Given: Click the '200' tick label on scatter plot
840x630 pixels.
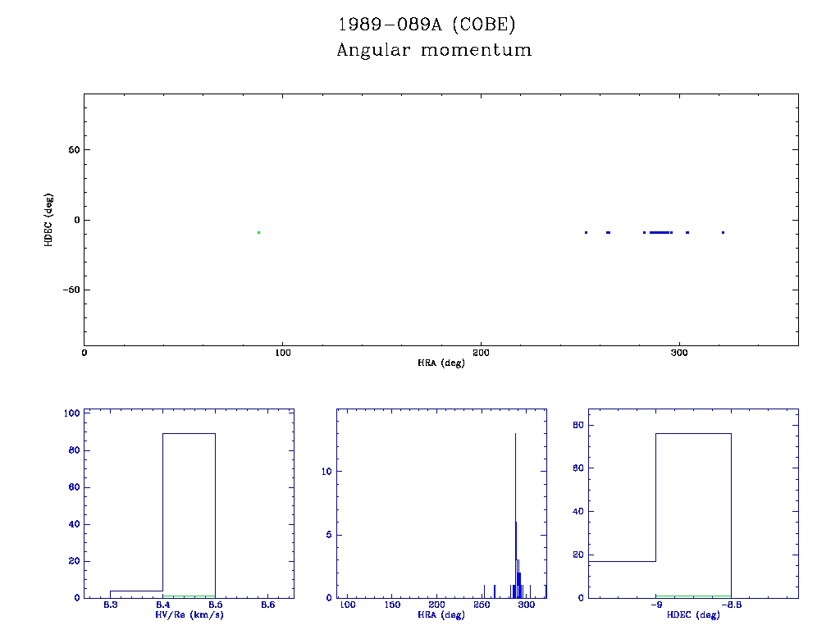Looking at the screenshot, I should coord(481,353).
